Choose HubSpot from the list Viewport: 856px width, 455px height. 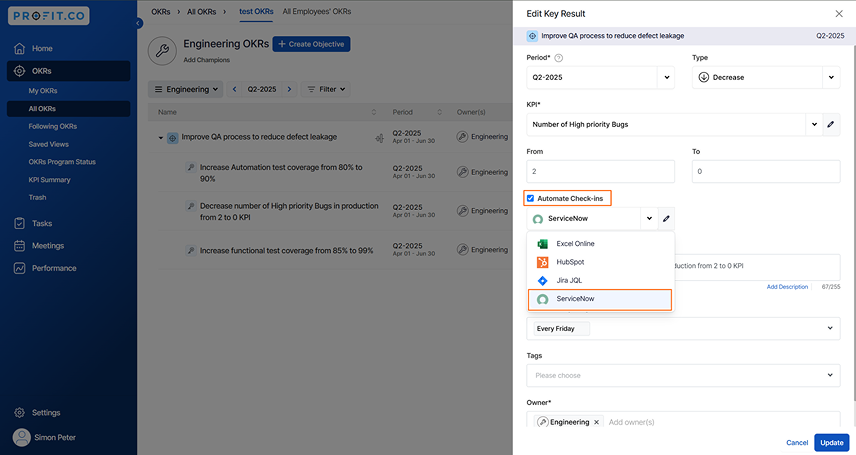tap(600, 262)
